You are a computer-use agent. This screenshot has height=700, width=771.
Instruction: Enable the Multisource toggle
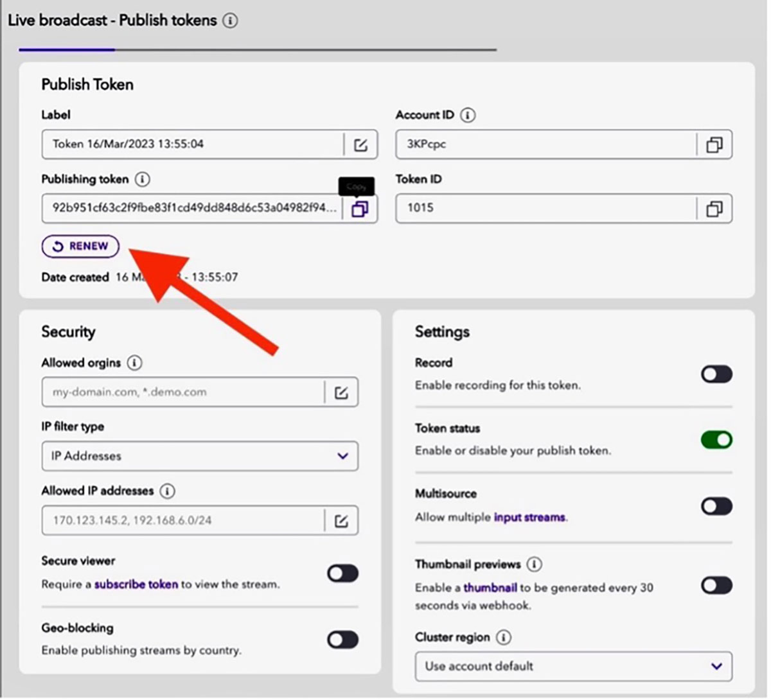click(716, 506)
